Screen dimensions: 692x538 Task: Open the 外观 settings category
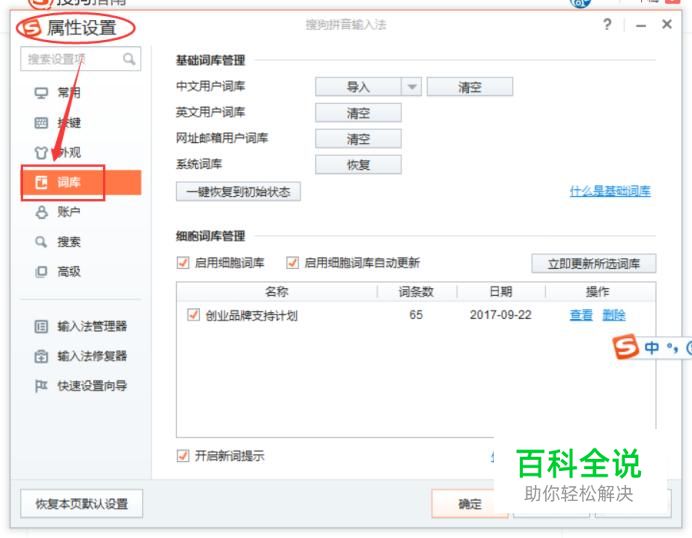pos(68,152)
